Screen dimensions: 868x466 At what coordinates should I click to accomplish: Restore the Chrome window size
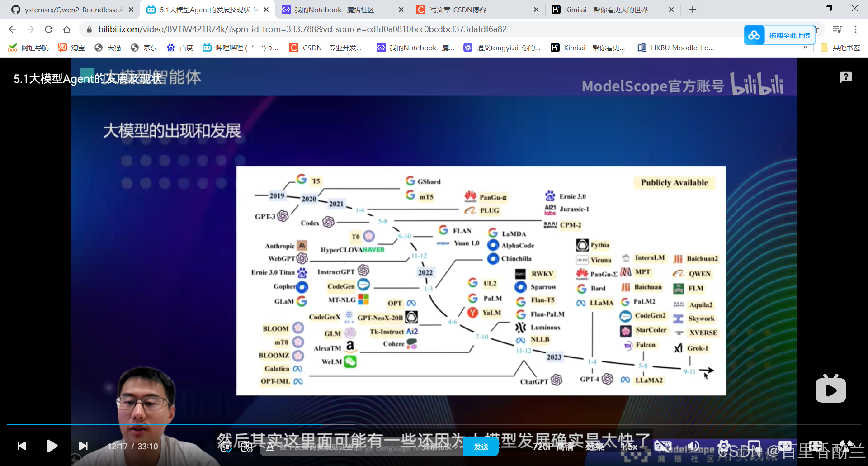coord(829,8)
